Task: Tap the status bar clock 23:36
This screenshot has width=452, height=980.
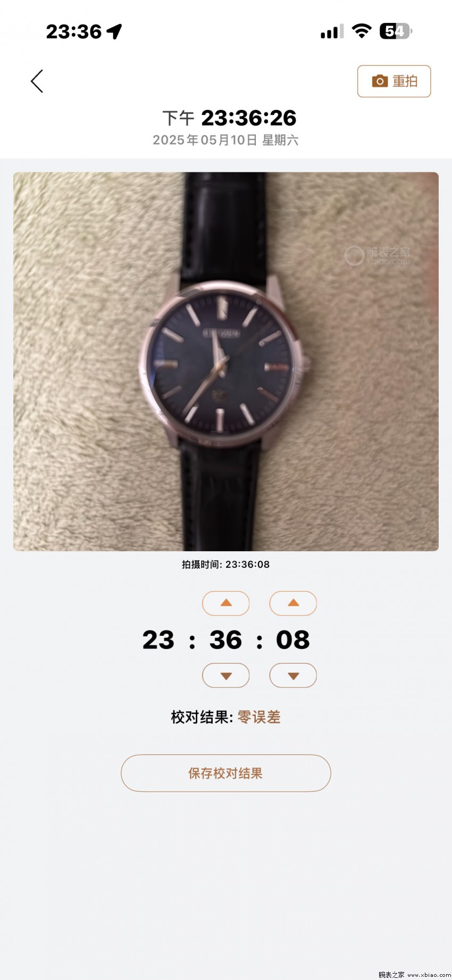Action: click(x=73, y=32)
